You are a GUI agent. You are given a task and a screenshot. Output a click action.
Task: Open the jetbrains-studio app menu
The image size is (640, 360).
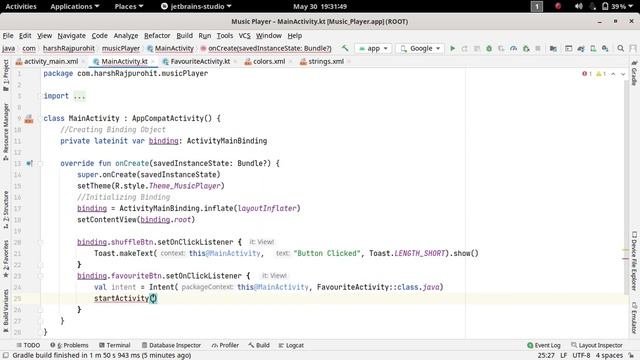click(196, 6)
